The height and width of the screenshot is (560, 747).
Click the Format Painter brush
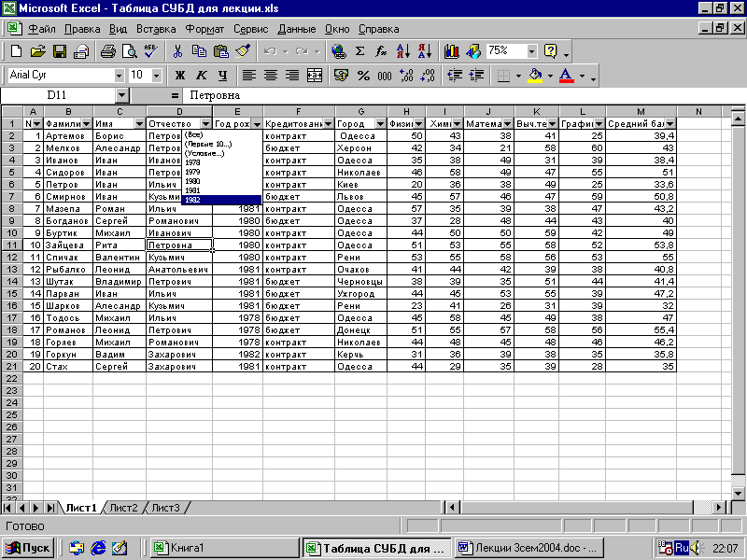[x=243, y=51]
